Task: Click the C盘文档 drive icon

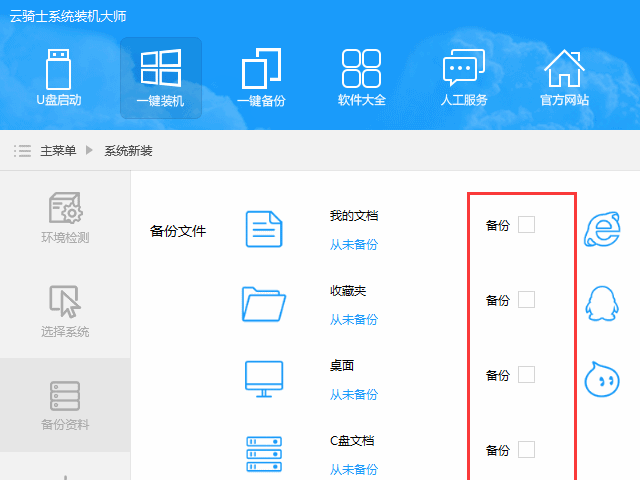Action: [x=264, y=454]
